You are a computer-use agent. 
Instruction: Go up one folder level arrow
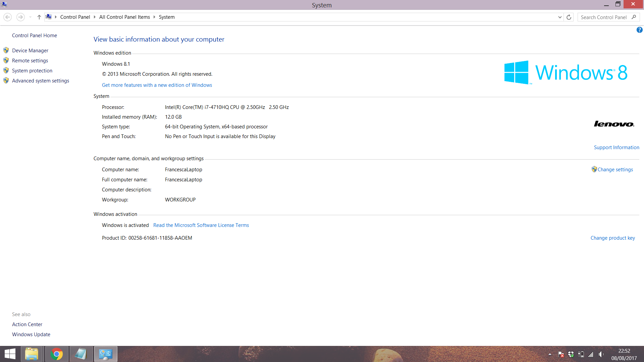(39, 17)
